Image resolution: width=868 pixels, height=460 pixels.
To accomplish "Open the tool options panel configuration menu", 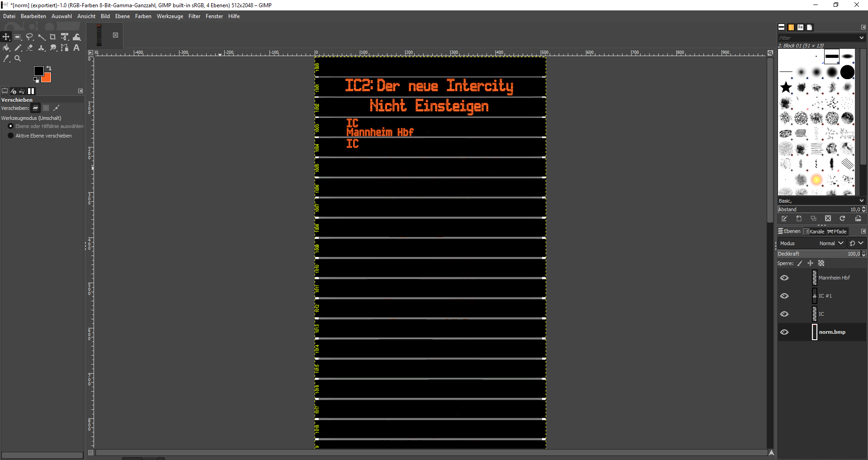I will [x=80, y=91].
